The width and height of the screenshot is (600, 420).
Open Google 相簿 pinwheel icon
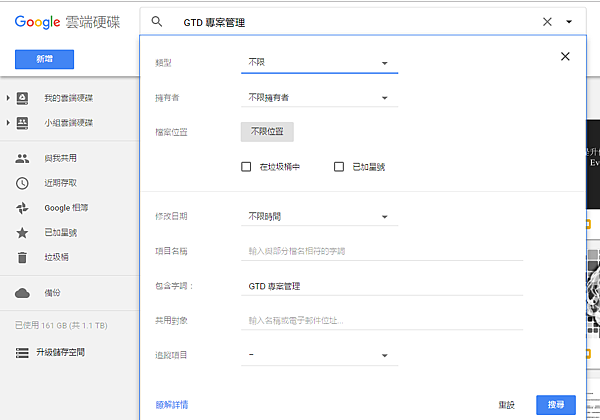(x=22, y=208)
